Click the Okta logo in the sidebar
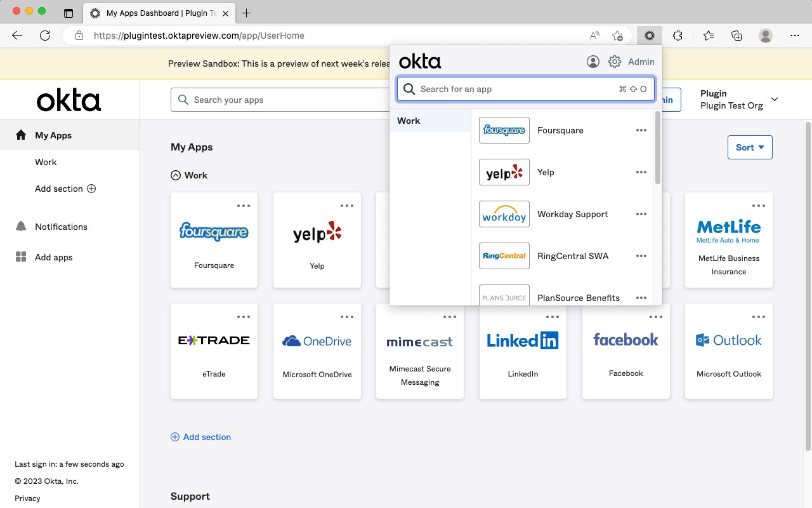812x508 pixels. coord(69,100)
